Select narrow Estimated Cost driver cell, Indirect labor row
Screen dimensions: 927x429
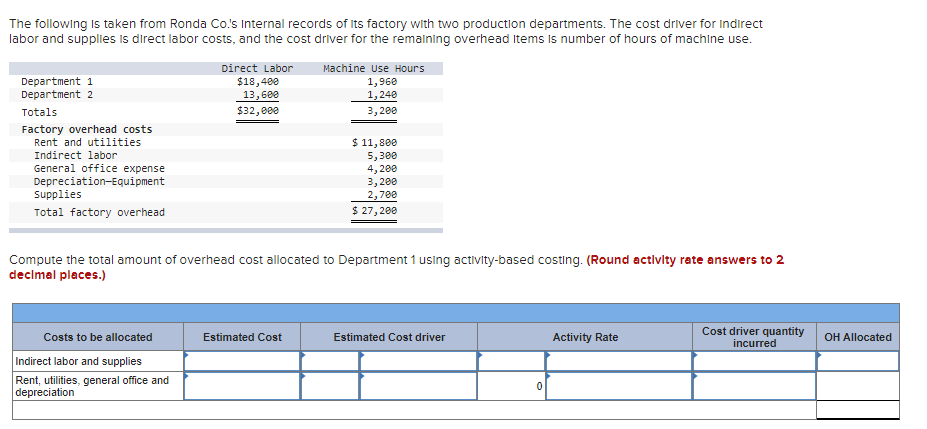coord(329,361)
